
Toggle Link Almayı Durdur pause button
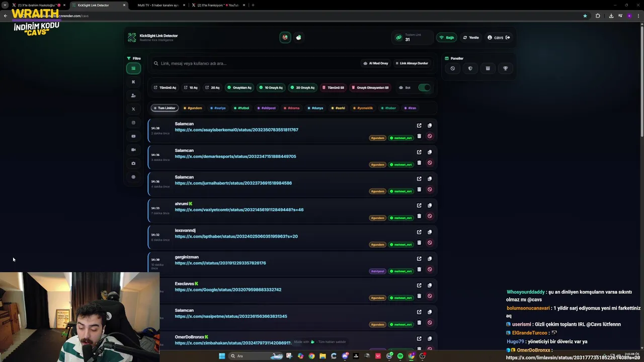pos(412,63)
